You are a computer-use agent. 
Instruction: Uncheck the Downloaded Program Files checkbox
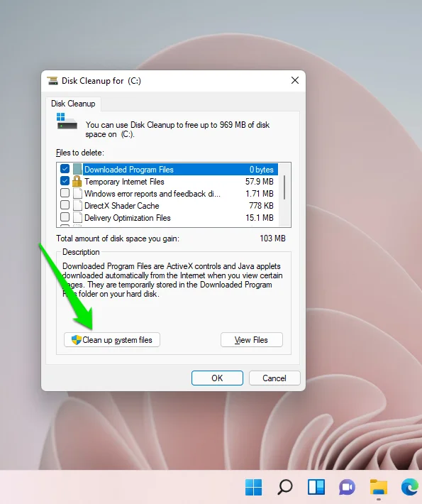coord(65,169)
